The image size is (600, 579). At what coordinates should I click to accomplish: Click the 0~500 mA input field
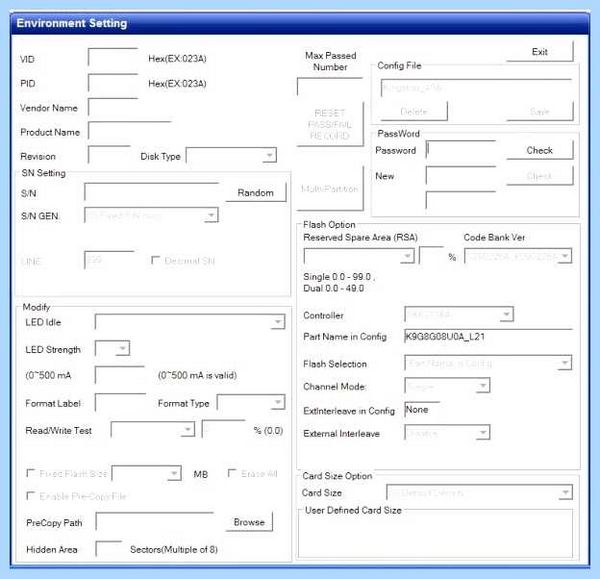[120, 375]
